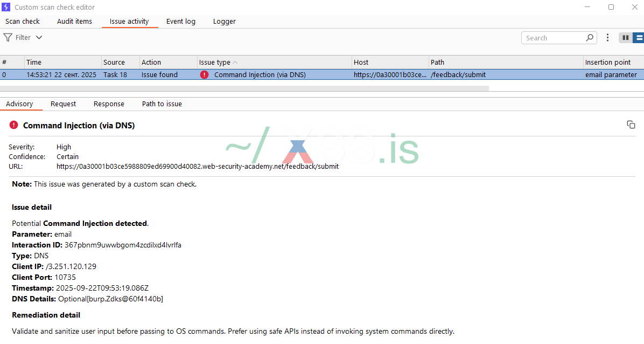This screenshot has height=344, width=644.
Task: Expand the Filter dropdown chevron
Action: [39, 37]
